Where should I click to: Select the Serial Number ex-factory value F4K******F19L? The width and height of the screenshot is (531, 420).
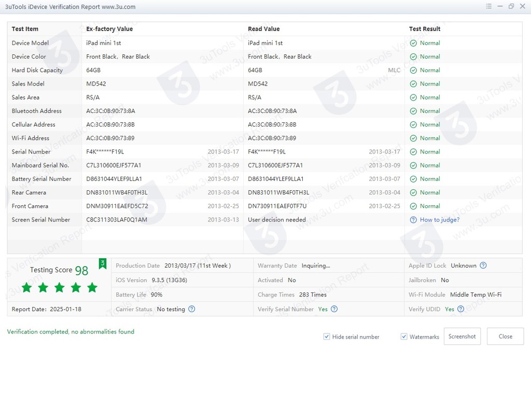[105, 152]
